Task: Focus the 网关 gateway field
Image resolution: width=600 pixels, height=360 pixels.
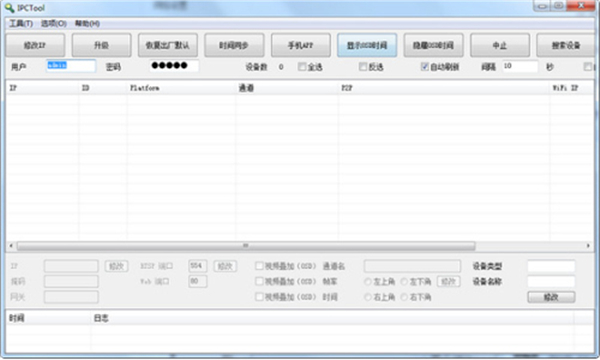Action: click(x=71, y=297)
